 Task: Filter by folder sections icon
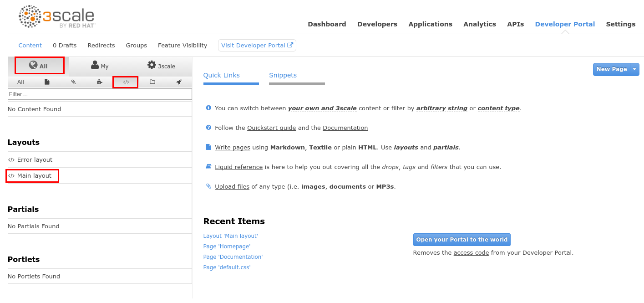point(152,82)
